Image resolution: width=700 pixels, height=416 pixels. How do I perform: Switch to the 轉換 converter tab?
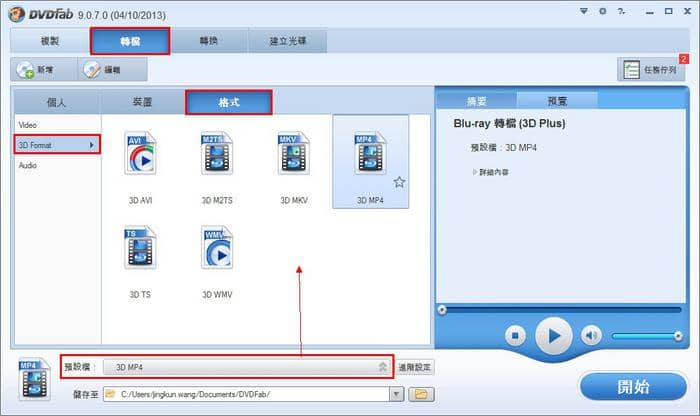click(x=208, y=41)
